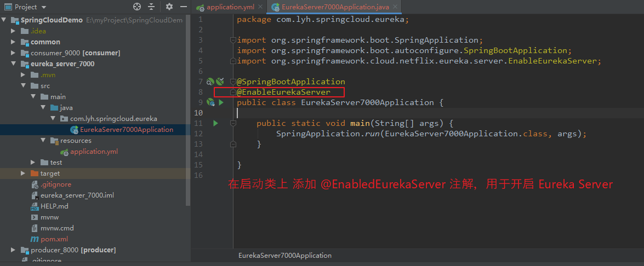This screenshot has height=266, width=644.
Task: Expand the .mvn folder
Action: pos(24,75)
